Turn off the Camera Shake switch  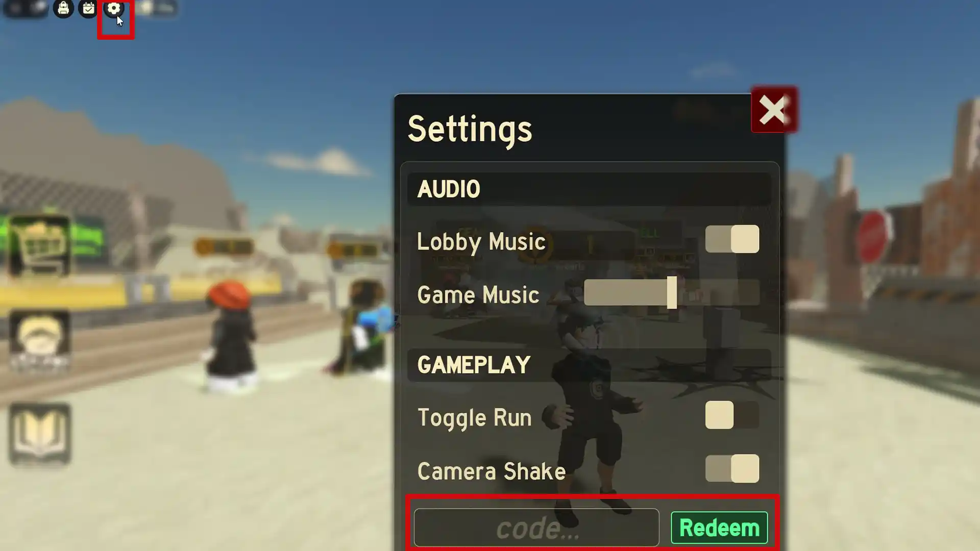pos(732,468)
